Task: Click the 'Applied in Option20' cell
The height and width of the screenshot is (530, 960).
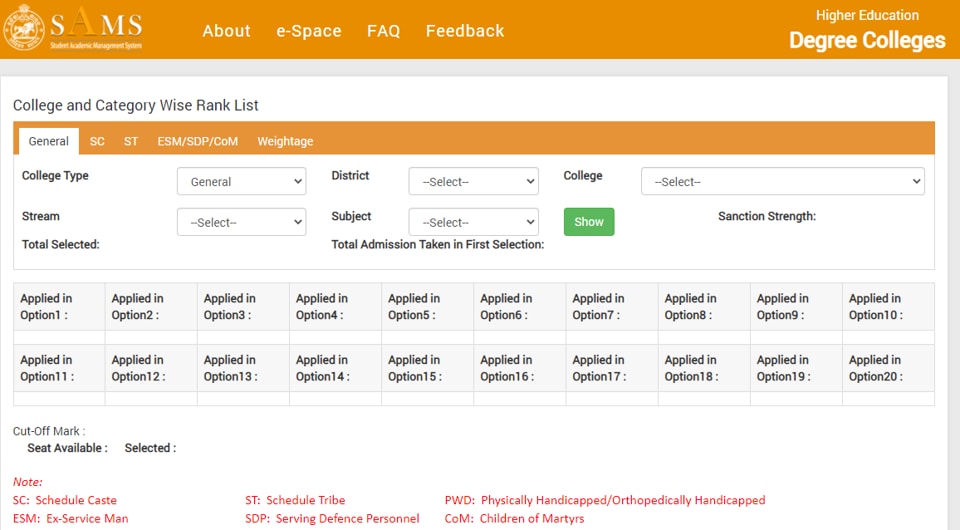Action: click(x=888, y=368)
